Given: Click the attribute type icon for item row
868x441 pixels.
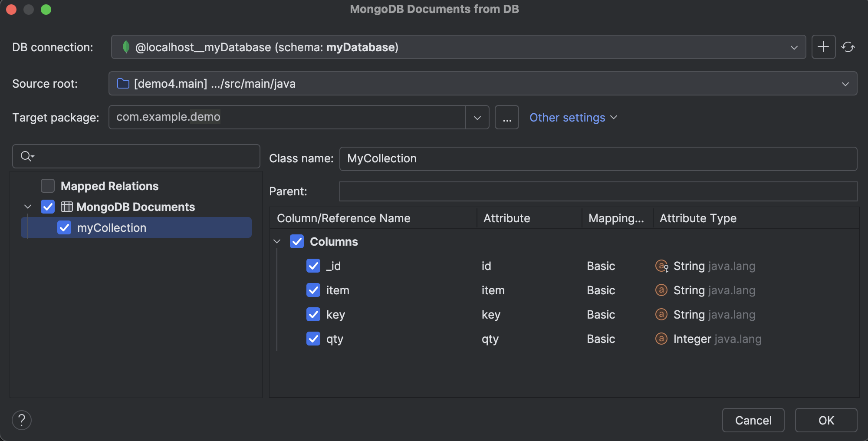Looking at the screenshot, I should [661, 290].
